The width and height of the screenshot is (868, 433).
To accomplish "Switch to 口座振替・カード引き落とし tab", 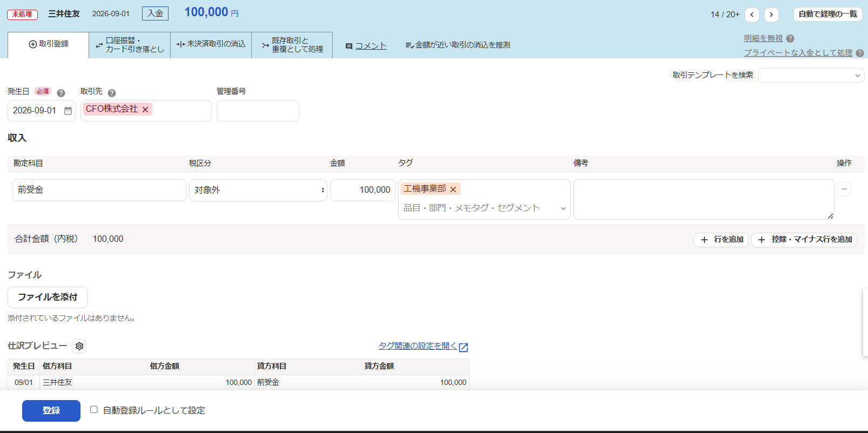I will (130, 45).
